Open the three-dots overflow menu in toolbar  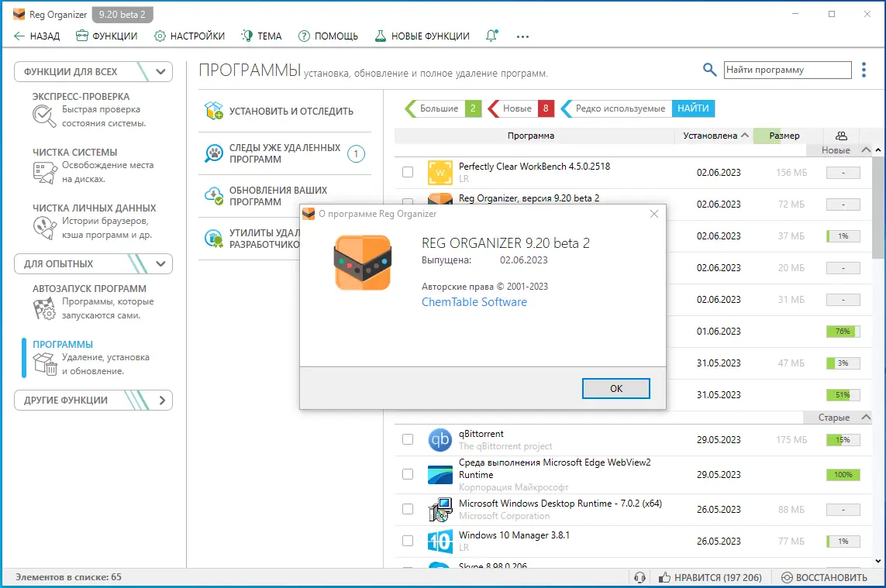[x=522, y=36]
